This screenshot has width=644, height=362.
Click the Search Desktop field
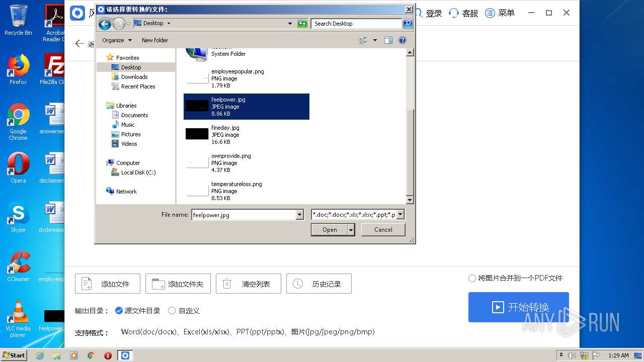coord(357,24)
